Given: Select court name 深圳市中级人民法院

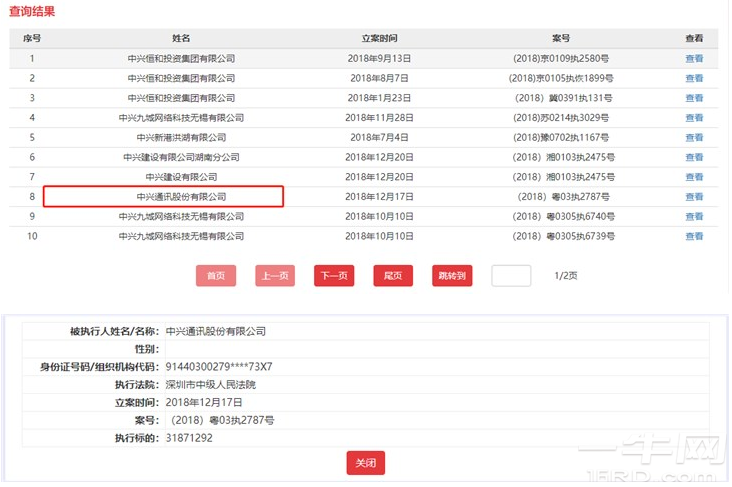Looking at the screenshot, I should [211, 384].
